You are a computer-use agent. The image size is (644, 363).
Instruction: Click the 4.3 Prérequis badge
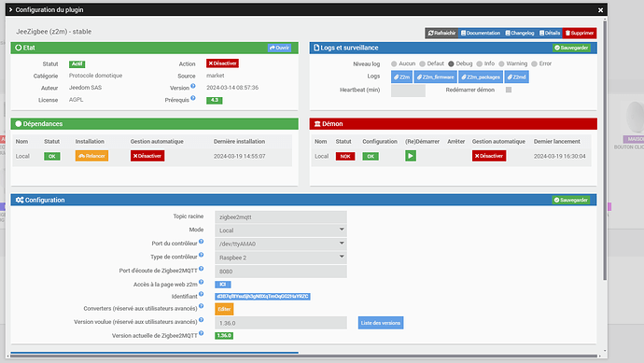215,100
